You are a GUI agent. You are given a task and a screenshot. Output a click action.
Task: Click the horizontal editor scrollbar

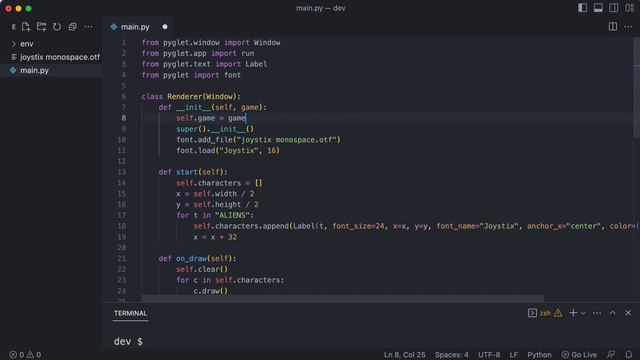tap(342, 298)
